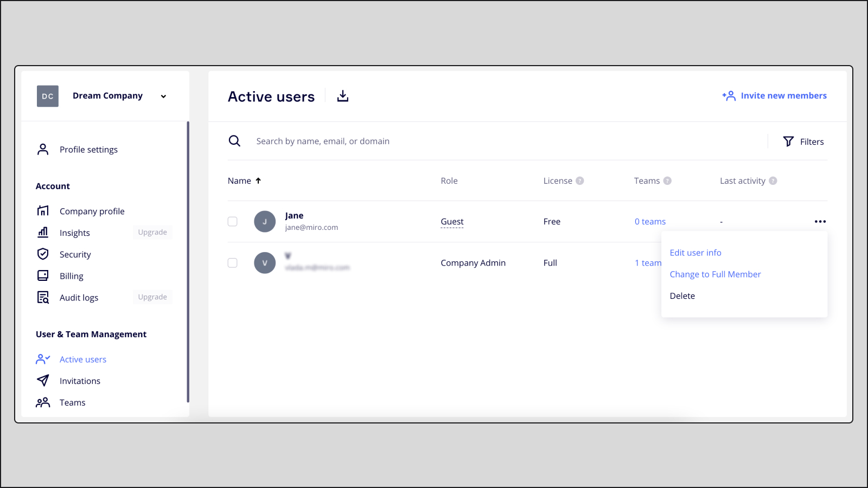Click the Last activity help icon
This screenshot has height=488, width=868.
tap(773, 181)
